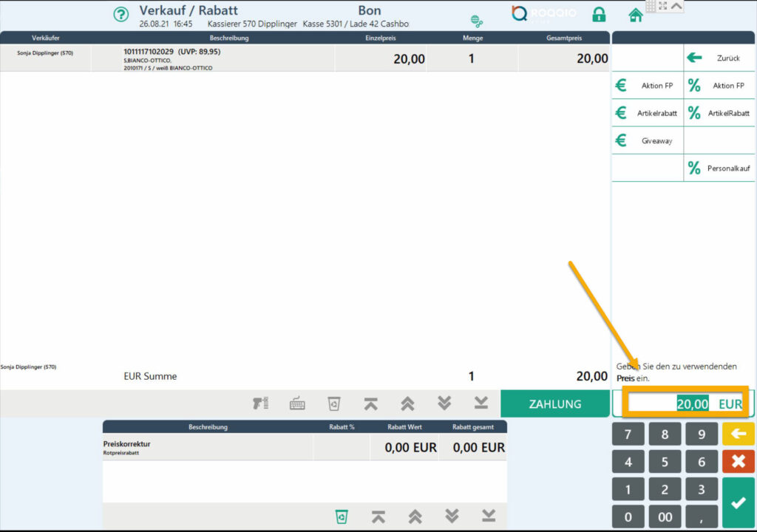Click the network globe status icon

pyautogui.click(x=477, y=21)
